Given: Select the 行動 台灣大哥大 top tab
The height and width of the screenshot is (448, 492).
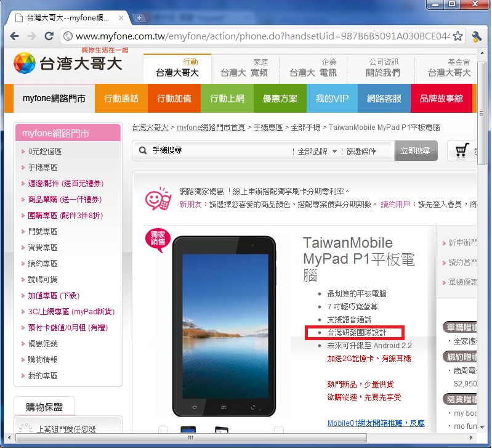Looking at the screenshot, I should pos(177,68).
